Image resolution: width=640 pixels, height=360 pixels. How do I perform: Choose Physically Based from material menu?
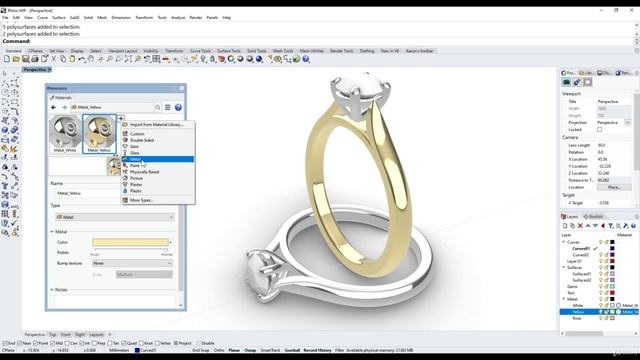pyautogui.click(x=158, y=172)
